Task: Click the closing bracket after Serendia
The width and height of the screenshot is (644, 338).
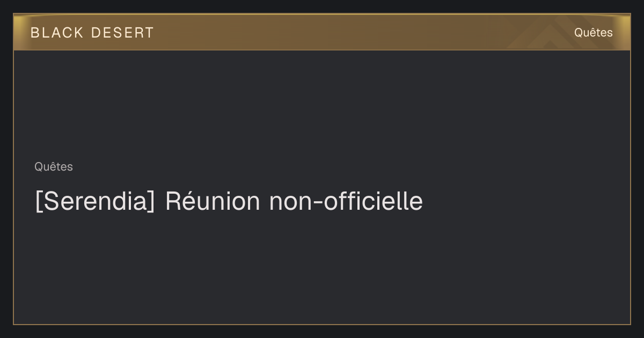Action: coord(151,202)
